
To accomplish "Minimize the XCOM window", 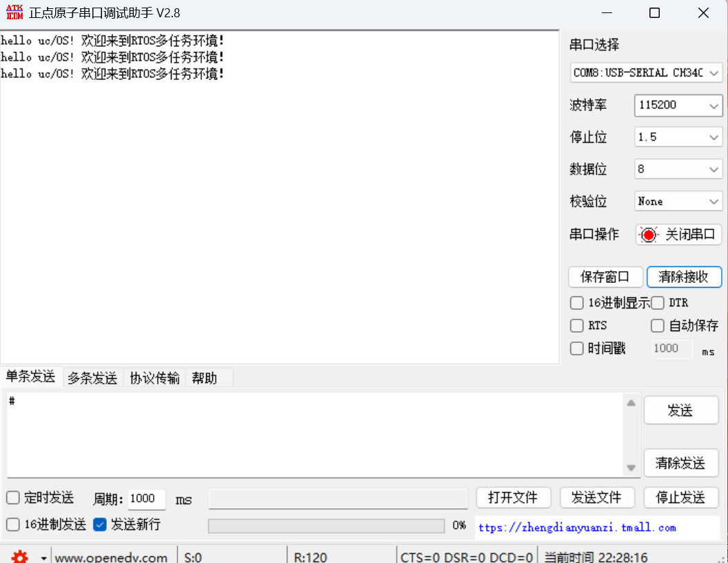I will click(x=607, y=13).
